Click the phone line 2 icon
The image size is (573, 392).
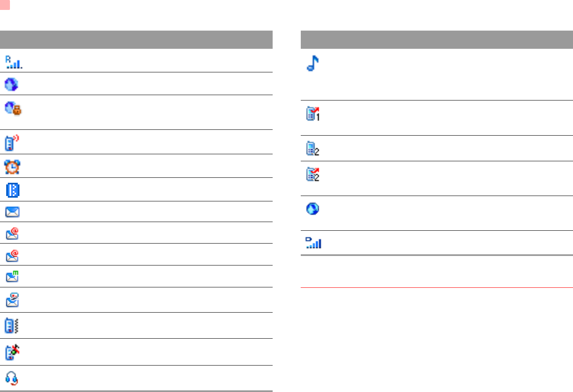312,148
